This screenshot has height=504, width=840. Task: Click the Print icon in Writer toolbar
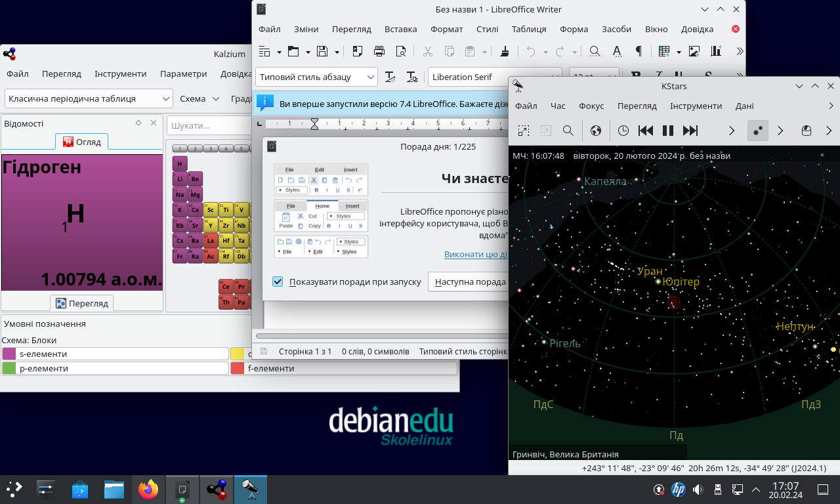pos(379,51)
